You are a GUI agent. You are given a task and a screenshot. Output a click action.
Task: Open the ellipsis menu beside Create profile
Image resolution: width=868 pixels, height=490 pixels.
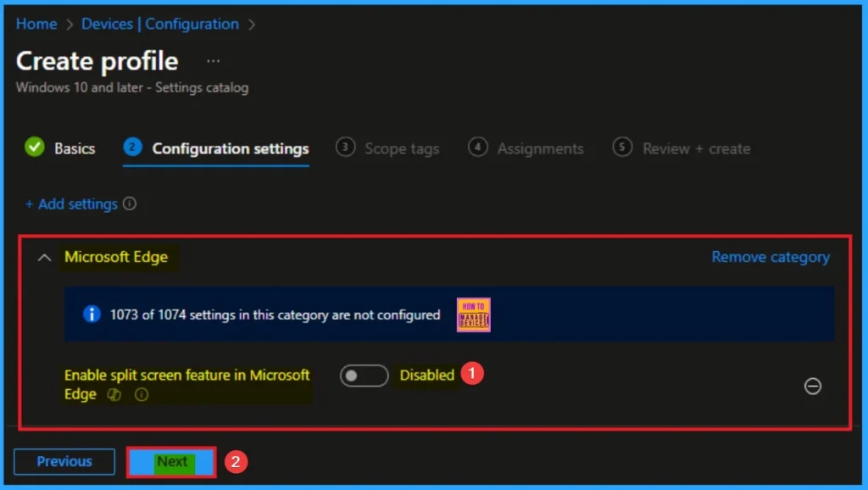213,61
